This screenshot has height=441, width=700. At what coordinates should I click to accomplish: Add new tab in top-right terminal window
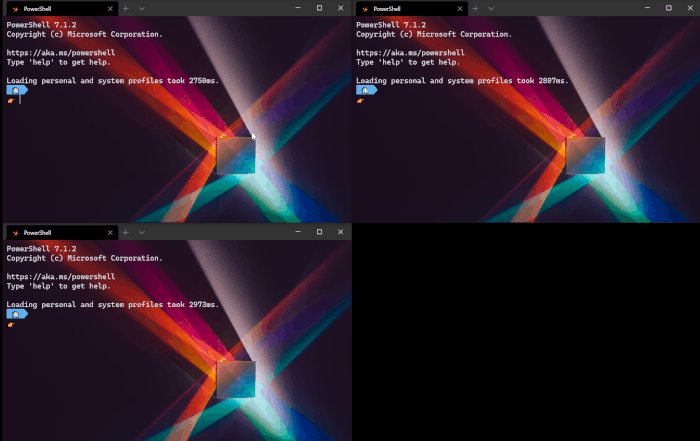click(x=475, y=8)
